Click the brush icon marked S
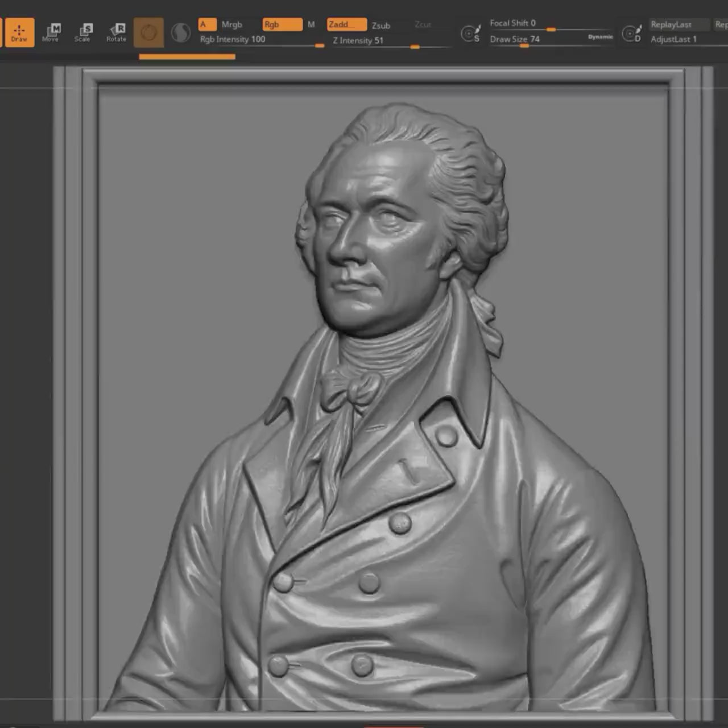 pyautogui.click(x=471, y=34)
